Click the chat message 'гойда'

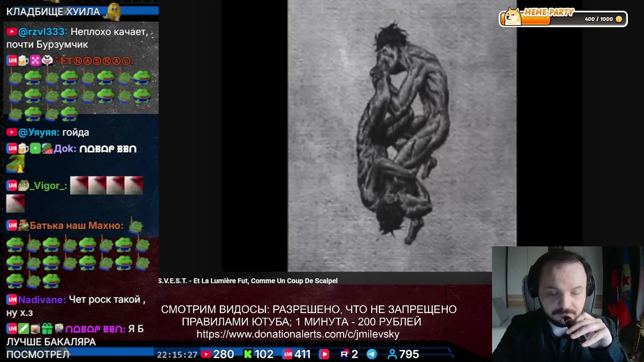(x=76, y=132)
